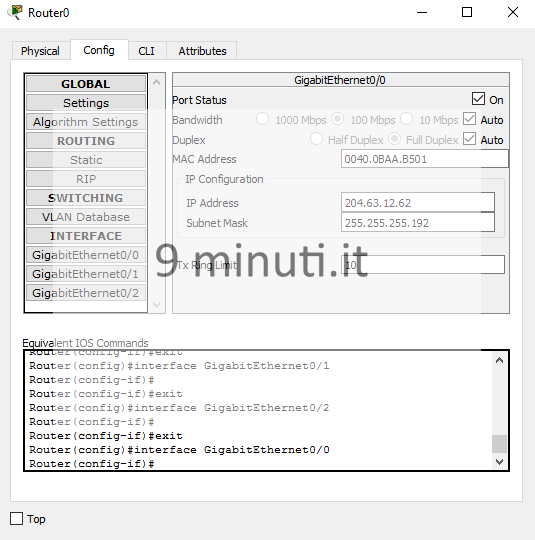
Task: Click the IP Address input field
Action: (418, 202)
